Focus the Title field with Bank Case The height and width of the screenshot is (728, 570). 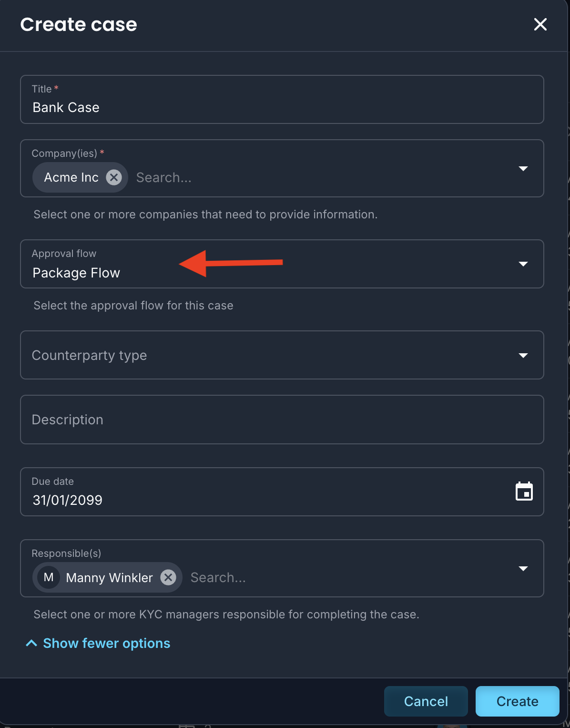(x=282, y=99)
